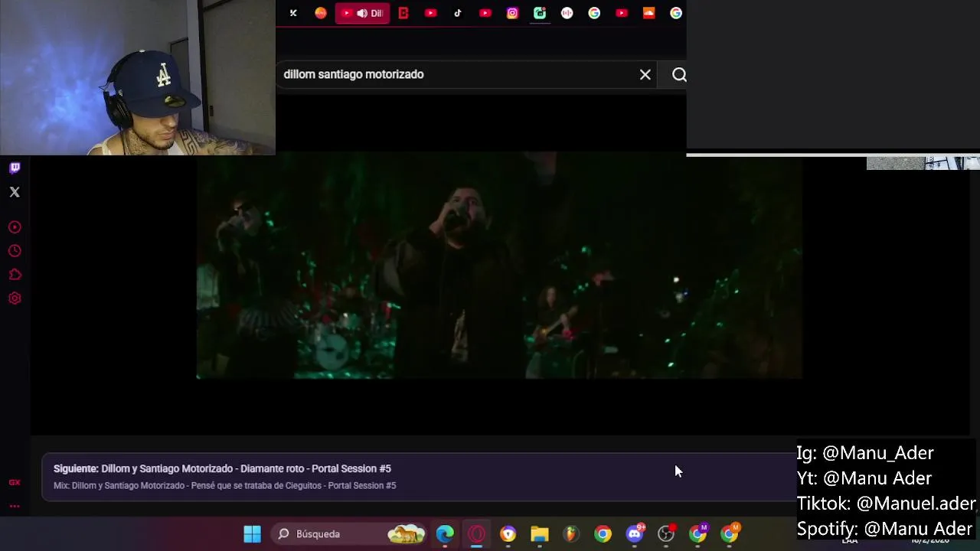This screenshot has height=551, width=980.
Task: Open Settings gear in Opera sidebar
Action: pos(15,298)
